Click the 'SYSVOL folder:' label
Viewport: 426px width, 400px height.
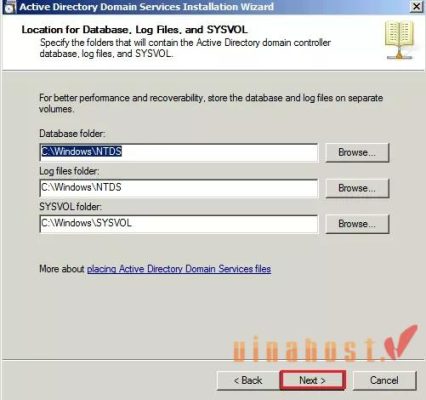[x=71, y=207]
